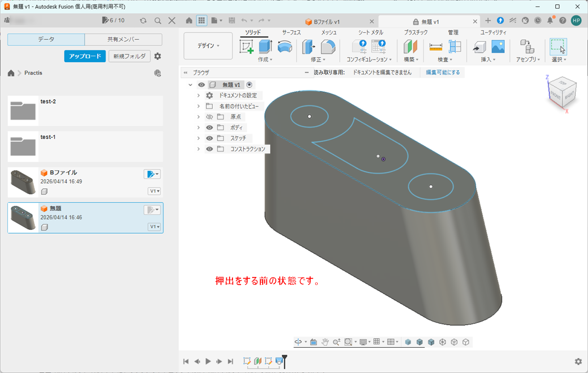Click the ViewCube in the viewport
Screen dimensions: 588x373
point(561,93)
